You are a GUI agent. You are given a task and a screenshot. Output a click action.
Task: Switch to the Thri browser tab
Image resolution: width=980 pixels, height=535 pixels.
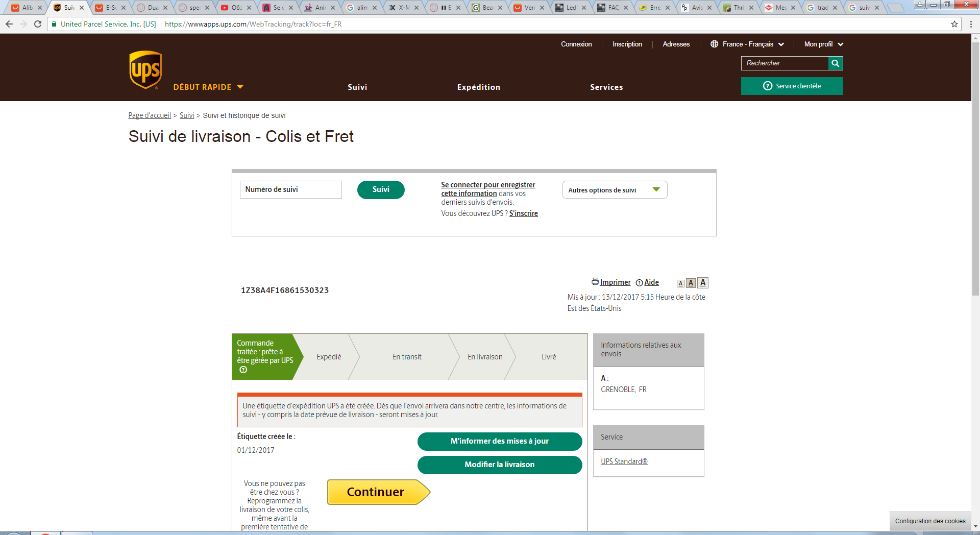point(739,8)
